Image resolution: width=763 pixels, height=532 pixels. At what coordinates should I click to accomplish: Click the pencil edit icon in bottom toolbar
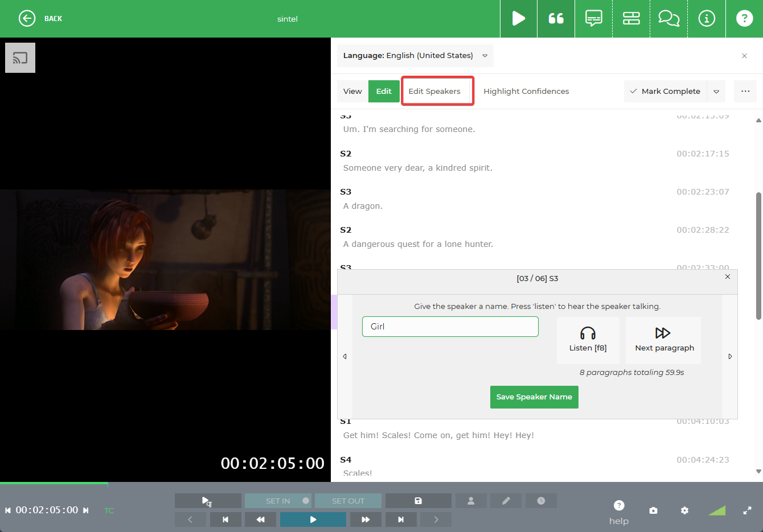coord(506,501)
